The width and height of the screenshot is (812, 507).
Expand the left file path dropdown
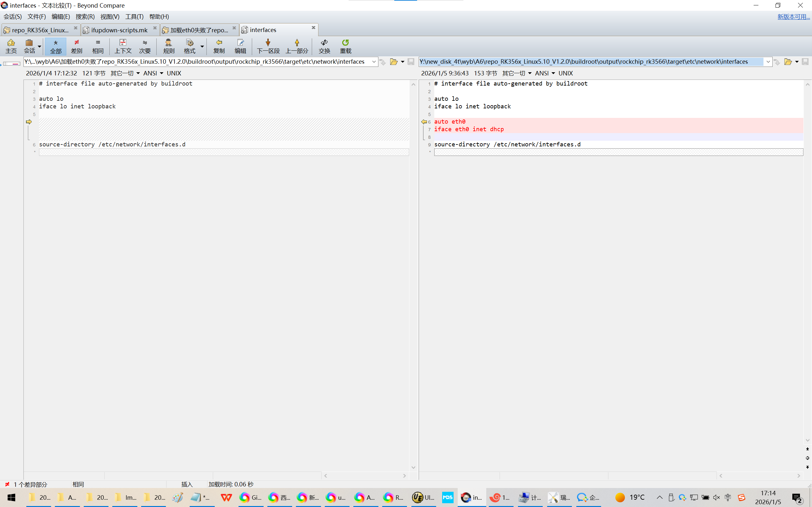(374, 62)
